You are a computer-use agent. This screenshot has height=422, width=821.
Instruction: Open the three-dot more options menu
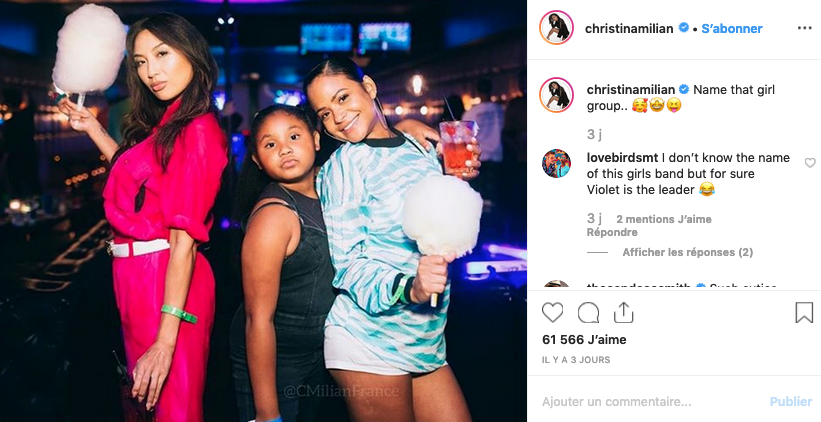[x=804, y=28]
